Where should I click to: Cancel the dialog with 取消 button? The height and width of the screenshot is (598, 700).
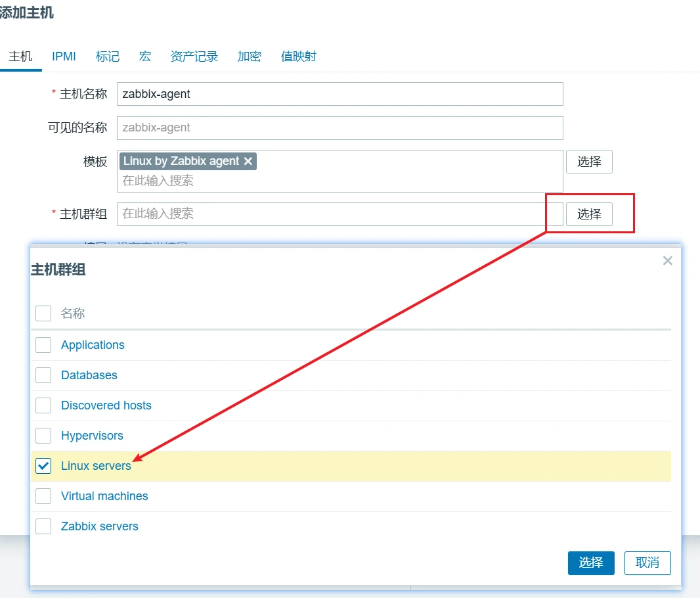(647, 563)
